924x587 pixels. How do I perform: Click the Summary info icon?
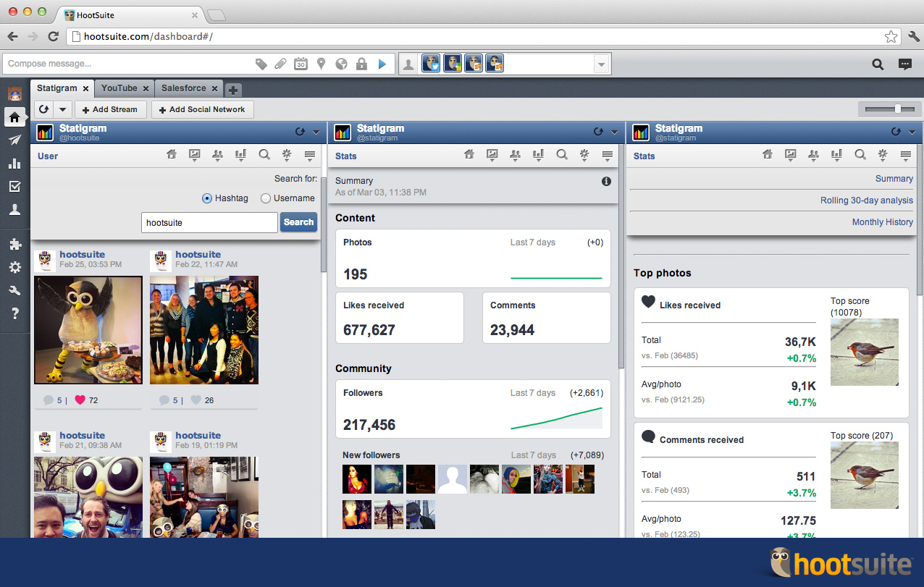(x=607, y=182)
